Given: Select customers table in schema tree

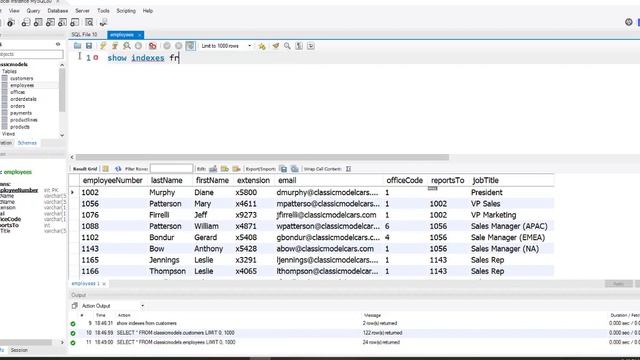Looking at the screenshot, I should [x=22, y=78].
